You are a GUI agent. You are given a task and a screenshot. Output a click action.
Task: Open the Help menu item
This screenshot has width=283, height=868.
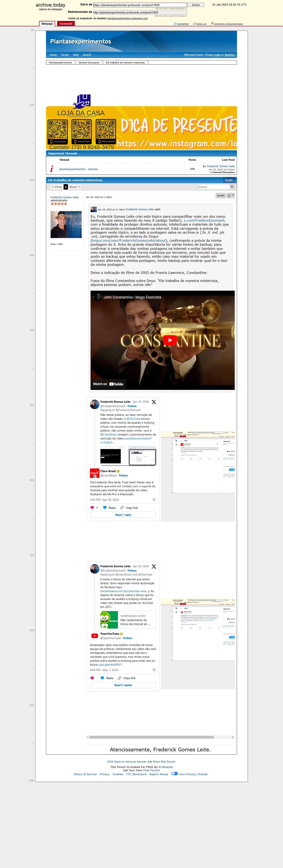coord(76,55)
